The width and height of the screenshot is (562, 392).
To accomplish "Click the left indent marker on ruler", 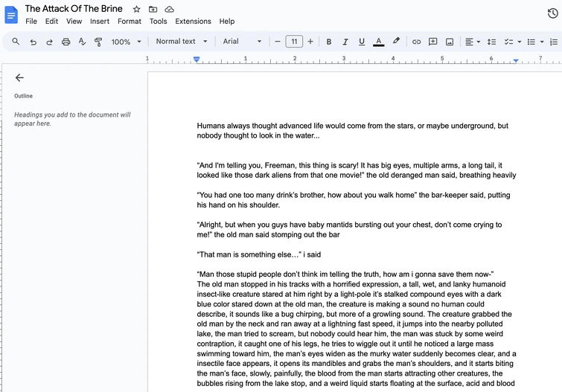I will tap(197, 60).
